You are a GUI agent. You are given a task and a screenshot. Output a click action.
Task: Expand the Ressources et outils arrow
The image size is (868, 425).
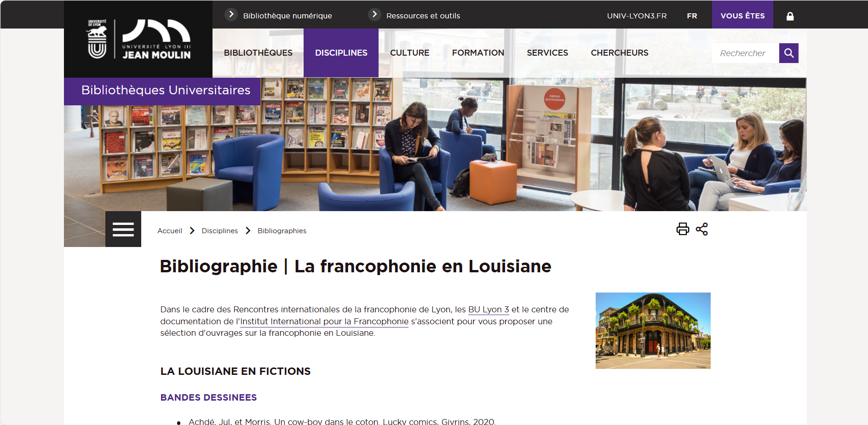374,15
